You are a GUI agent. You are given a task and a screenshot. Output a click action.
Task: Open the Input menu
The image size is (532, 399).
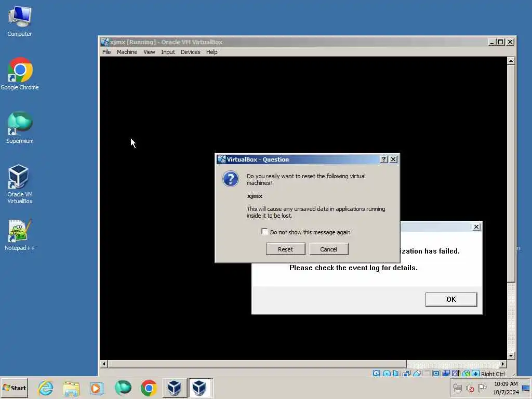click(168, 52)
